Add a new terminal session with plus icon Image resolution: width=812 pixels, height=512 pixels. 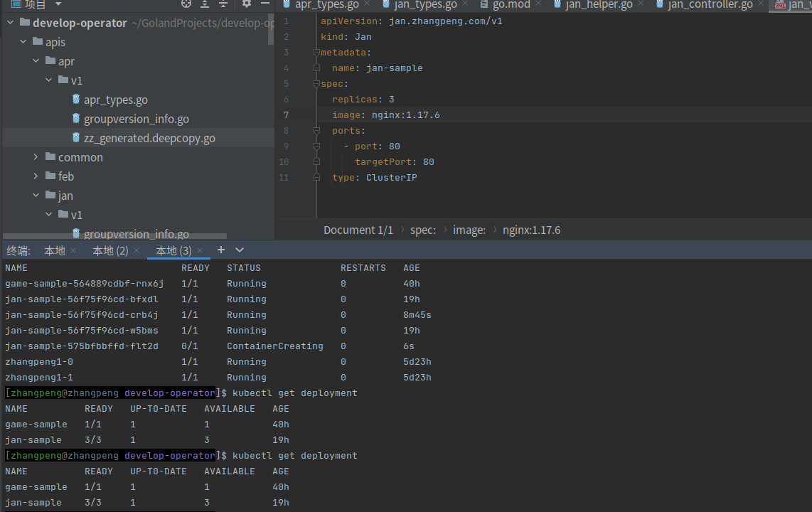(x=221, y=250)
